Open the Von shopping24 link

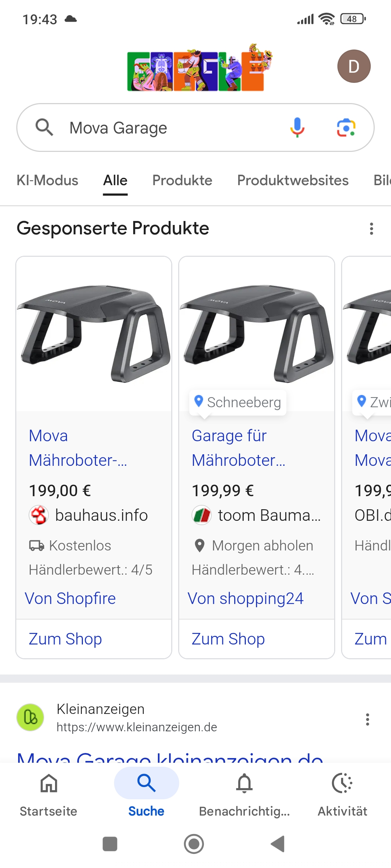245,599
